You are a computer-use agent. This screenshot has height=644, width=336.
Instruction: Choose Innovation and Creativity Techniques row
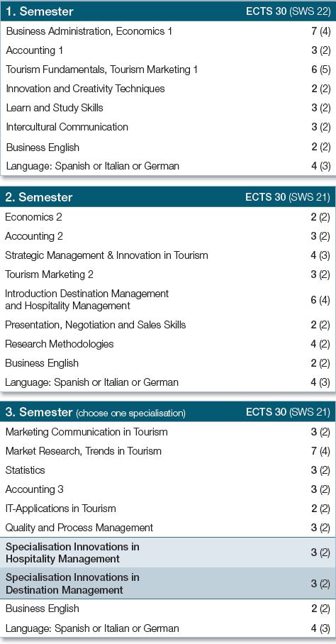[168, 89]
